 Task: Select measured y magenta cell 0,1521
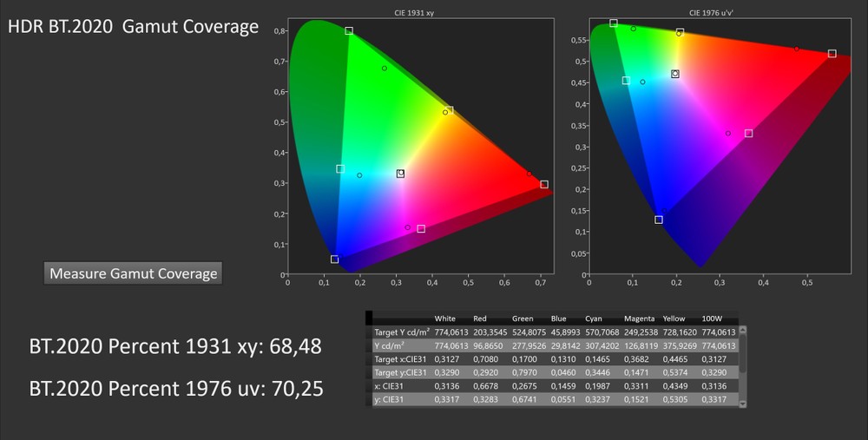636,399
